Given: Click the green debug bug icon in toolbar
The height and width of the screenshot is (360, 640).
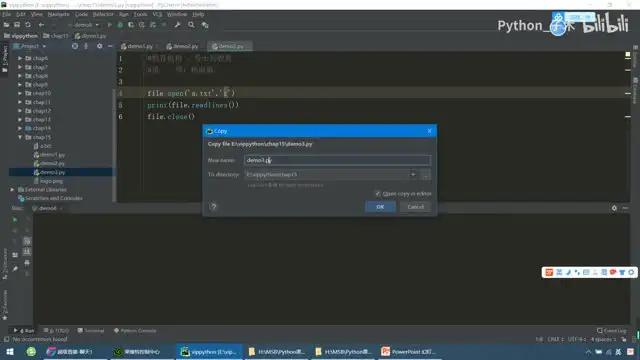Looking at the screenshot, I should click(120, 25).
